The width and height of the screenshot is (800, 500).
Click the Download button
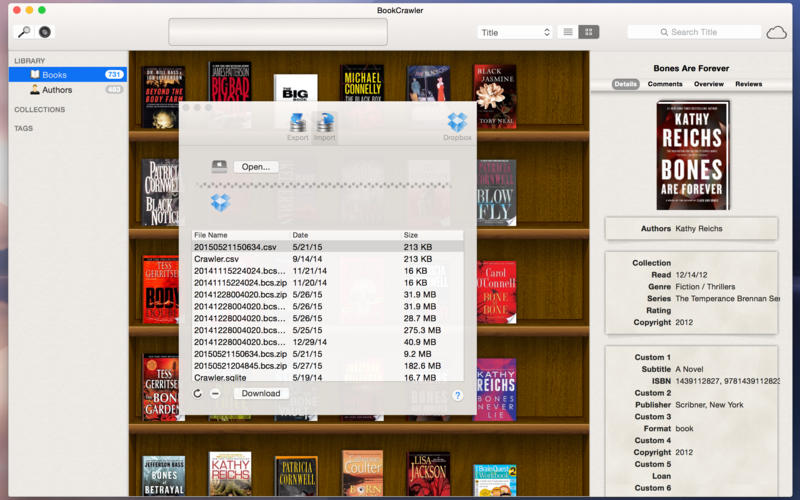[261, 393]
